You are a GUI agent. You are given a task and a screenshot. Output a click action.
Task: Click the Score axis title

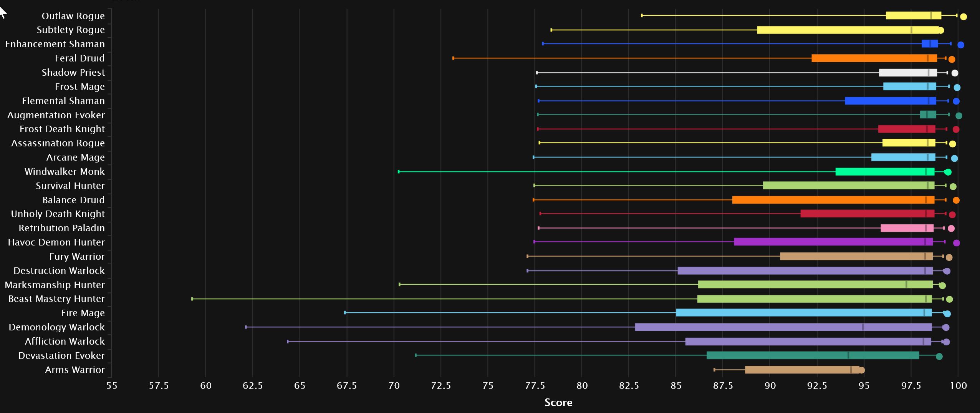click(558, 403)
